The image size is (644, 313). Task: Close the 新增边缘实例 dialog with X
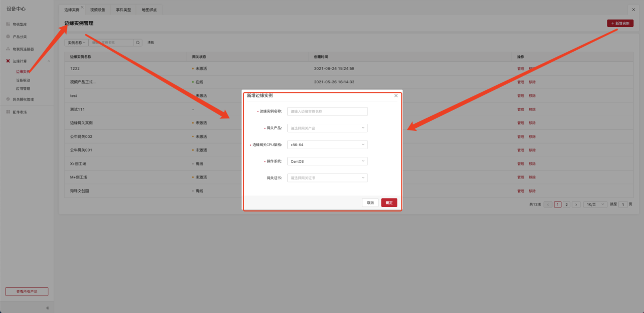pos(396,95)
